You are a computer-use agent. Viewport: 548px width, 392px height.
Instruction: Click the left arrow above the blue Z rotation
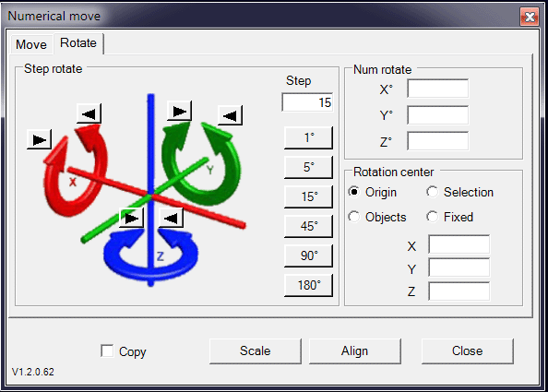pyautogui.click(x=171, y=219)
